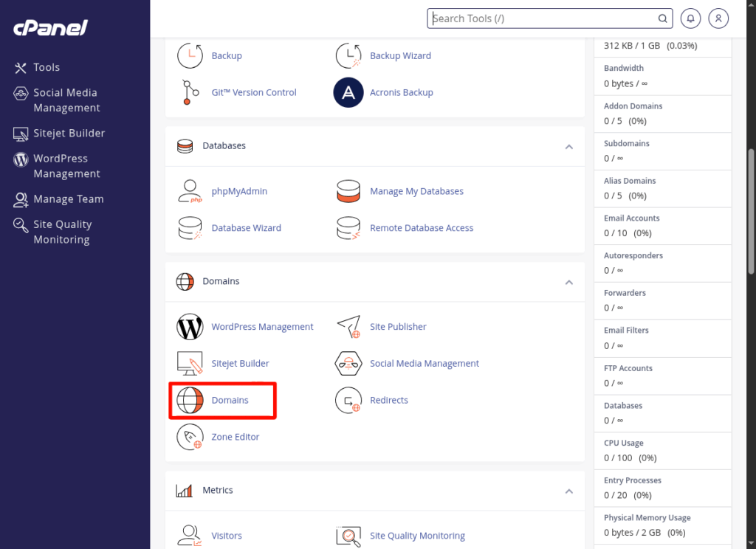Click the Redirects icon
This screenshot has width=756, height=549.
tap(348, 401)
